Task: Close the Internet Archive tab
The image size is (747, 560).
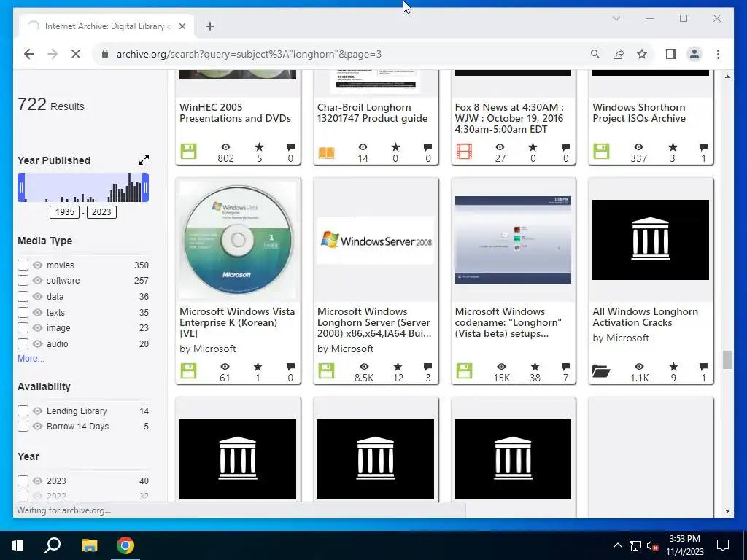Action: tap(182, 26)
